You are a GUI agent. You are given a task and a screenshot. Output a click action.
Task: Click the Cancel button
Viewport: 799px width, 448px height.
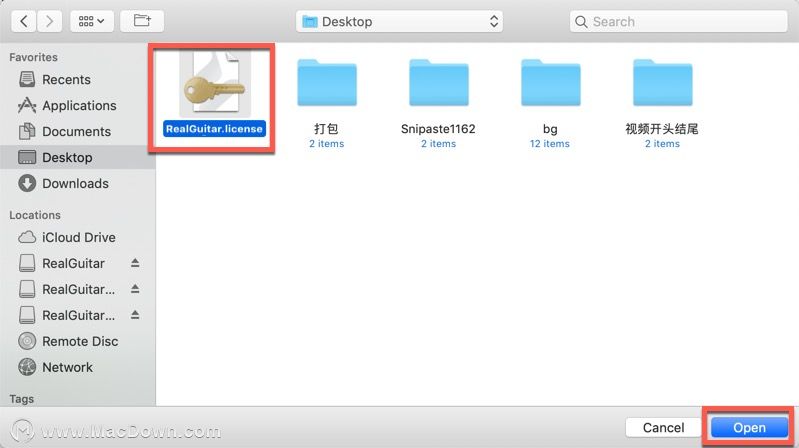pos(663,428)
